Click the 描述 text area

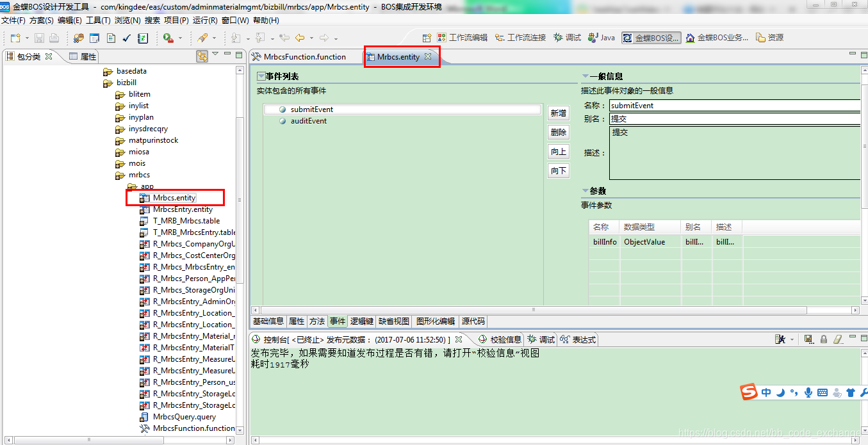click(735, 152)
